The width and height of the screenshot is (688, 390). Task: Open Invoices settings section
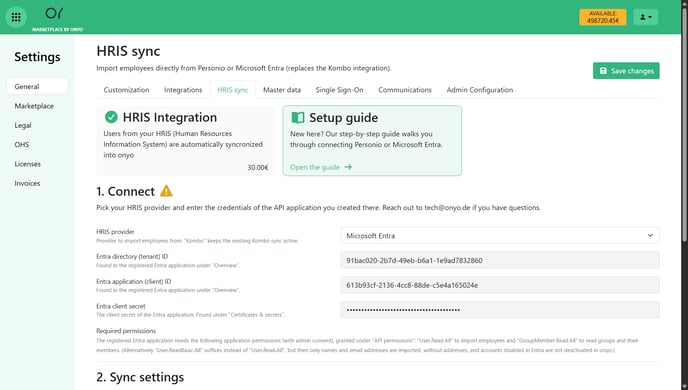click(27, 183)
